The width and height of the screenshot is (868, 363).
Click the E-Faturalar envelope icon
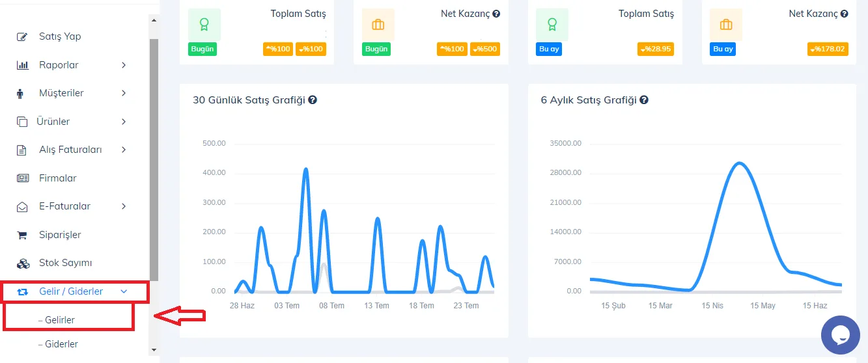point(23,206)
